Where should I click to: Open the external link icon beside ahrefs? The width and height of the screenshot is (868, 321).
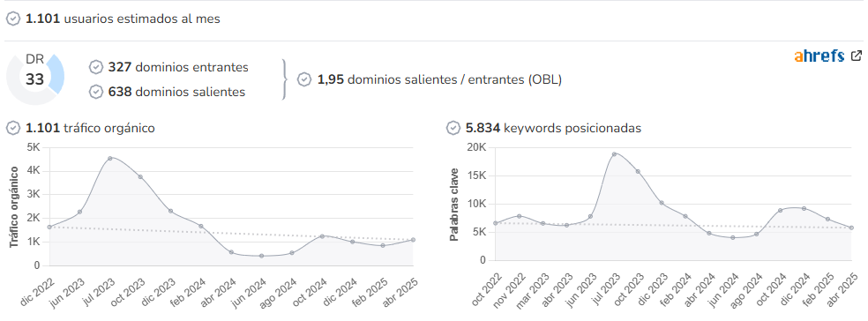(x=857, y=56)
